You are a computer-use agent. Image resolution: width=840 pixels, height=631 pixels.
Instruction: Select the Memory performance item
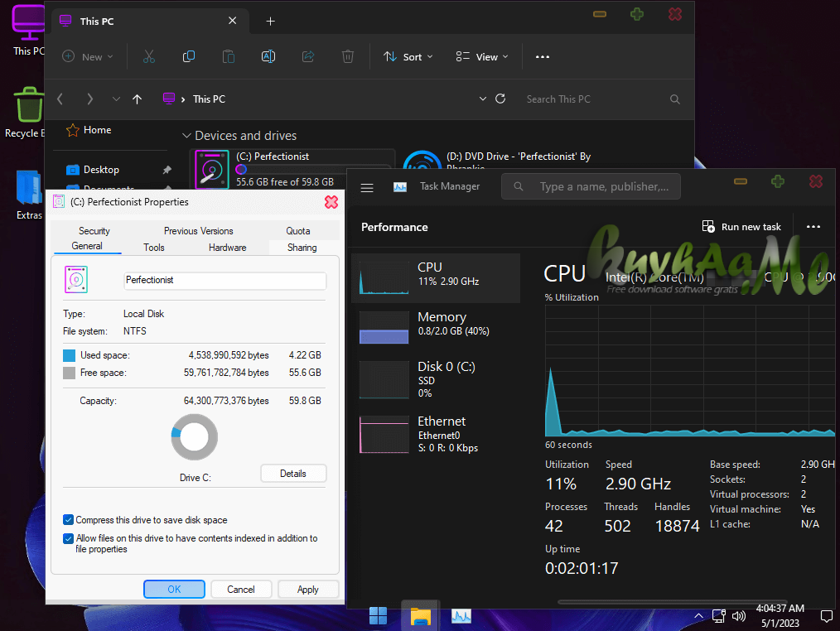(436, 326)
